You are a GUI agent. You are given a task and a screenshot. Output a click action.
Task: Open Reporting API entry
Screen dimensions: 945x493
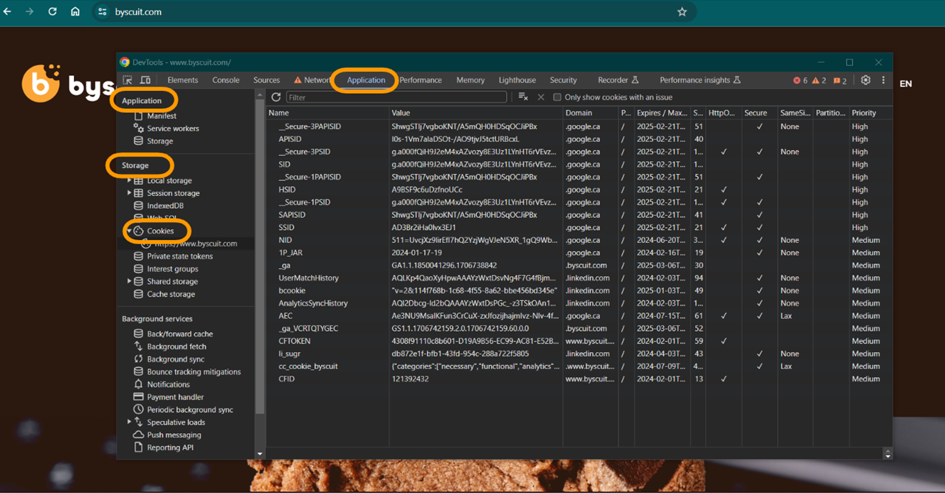170,448
